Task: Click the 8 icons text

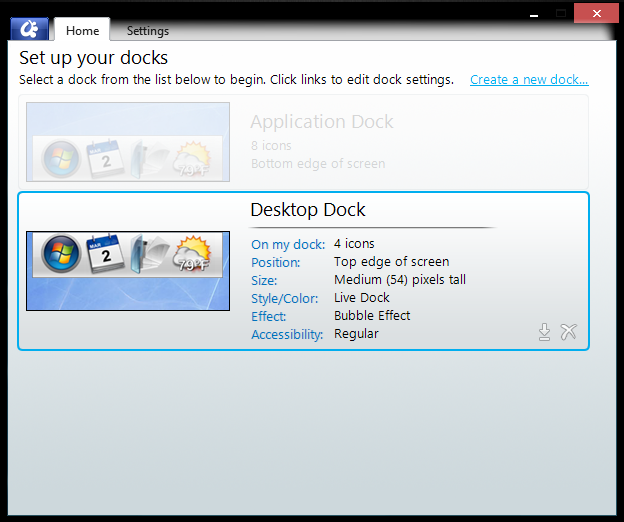Action: coord(271,146)
